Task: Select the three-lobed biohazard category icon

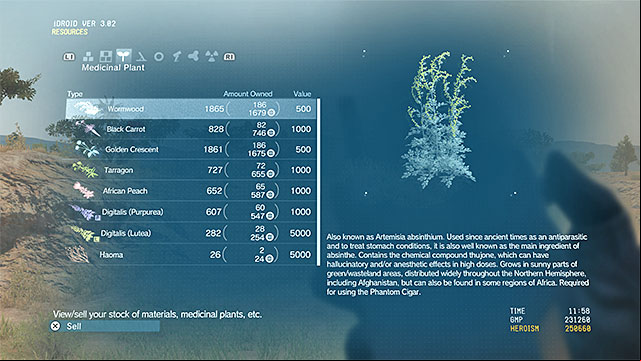Action: point(193,56)
